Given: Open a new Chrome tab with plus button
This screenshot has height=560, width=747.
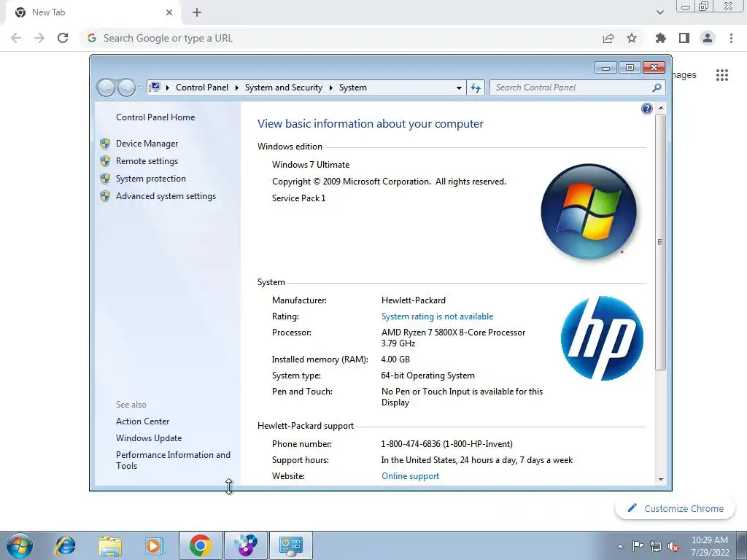Looking at the screenshot, I should click(x=197, y=12).
